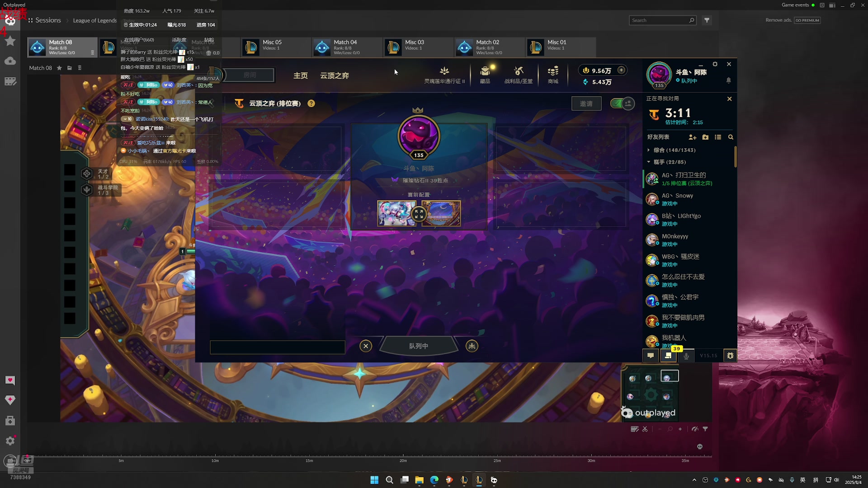Click the arena skin thumbnail in 赛前配置
The image size is (868, 488).
pyautogui.click(x=441, y=213)
